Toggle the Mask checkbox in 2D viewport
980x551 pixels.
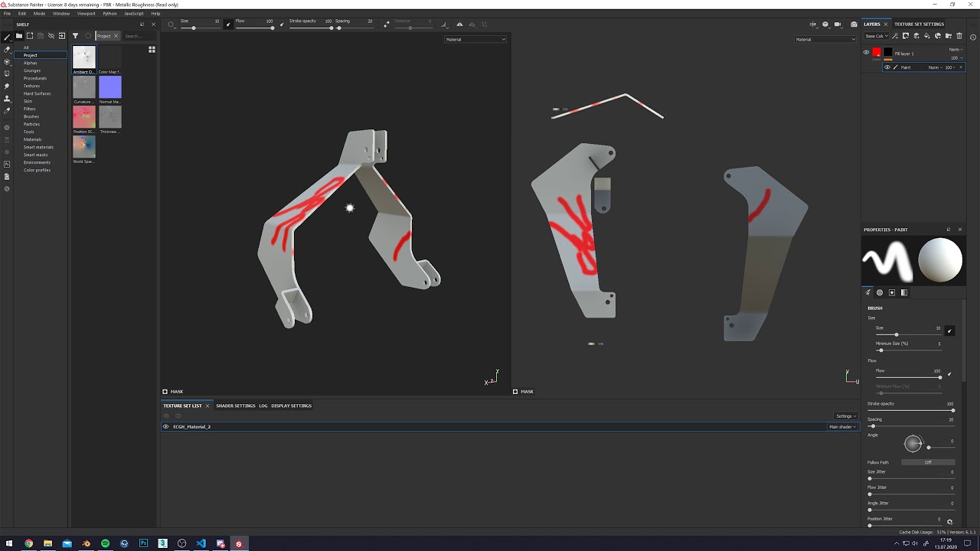click(515, 392)
